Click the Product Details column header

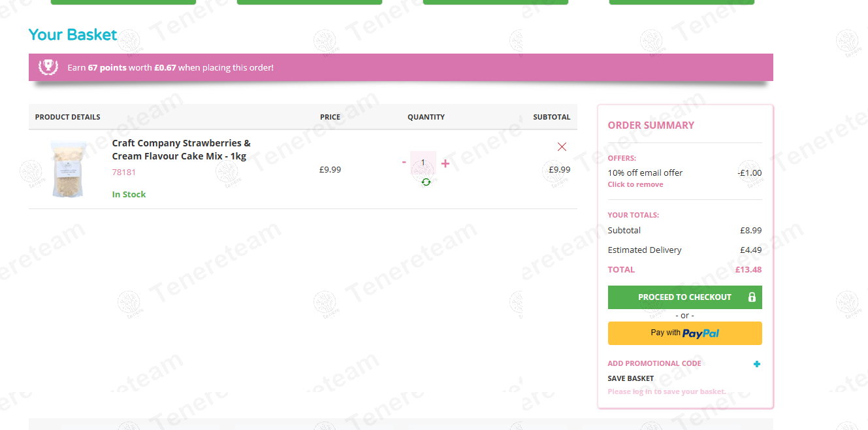click(x=68, y=117)
